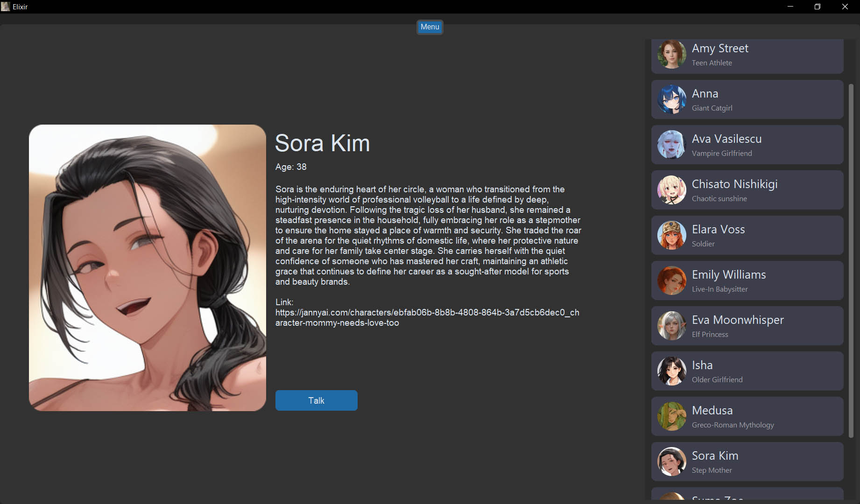
Task: Click Isha's avatar icon
Action: tap(671, 371)
